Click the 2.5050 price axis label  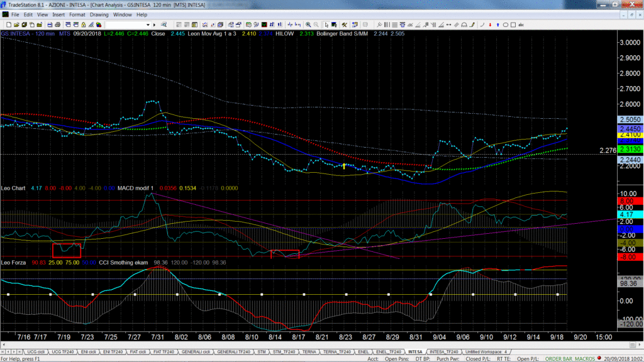coord(630,119)
